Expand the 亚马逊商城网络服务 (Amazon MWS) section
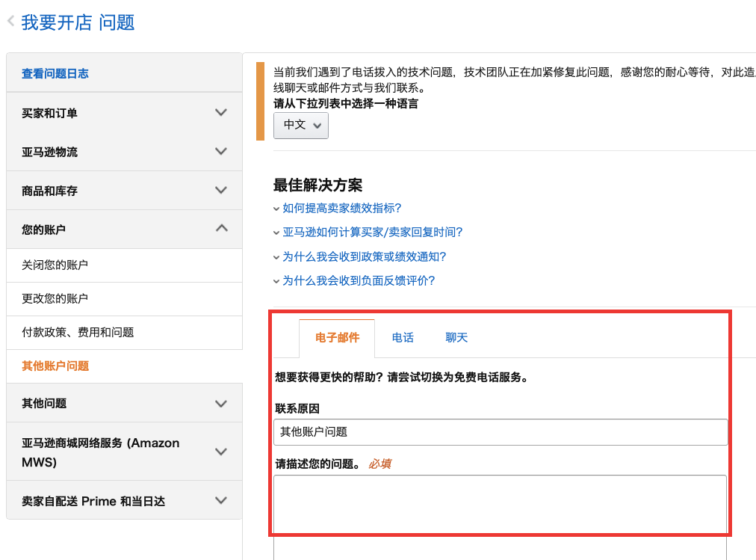 (x=123, y=451)
